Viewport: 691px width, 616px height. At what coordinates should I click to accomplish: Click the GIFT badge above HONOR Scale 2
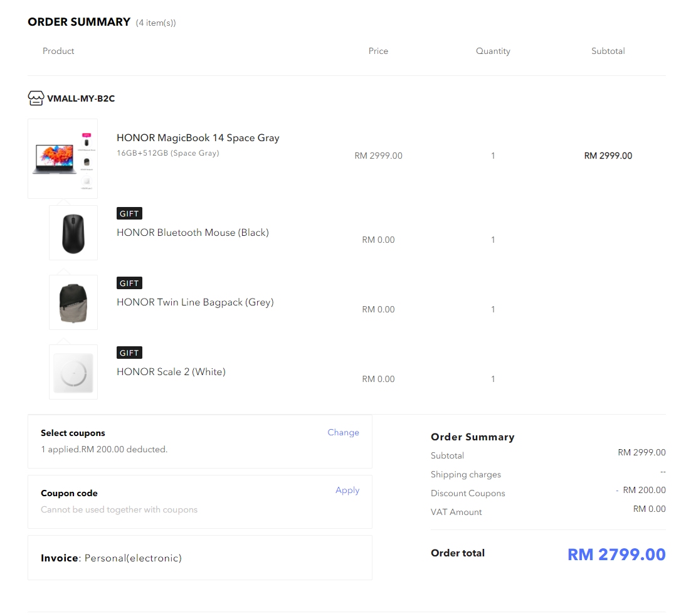[129, 353]
